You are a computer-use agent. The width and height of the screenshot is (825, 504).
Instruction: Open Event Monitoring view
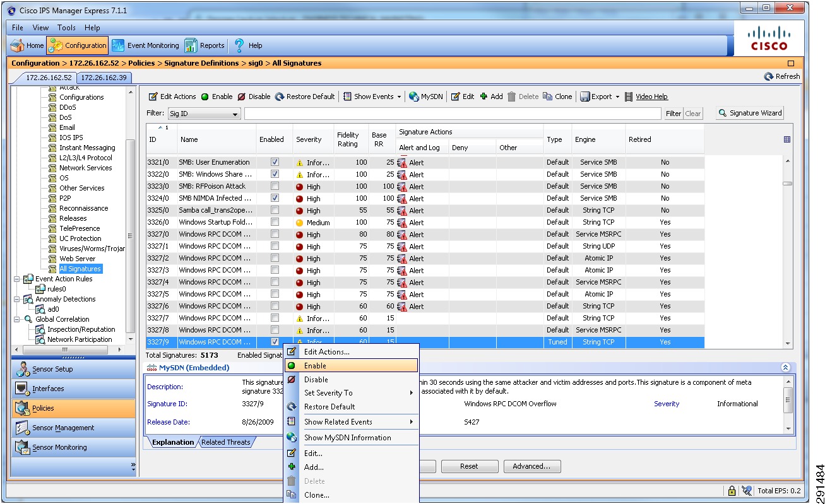click(146, 45)
